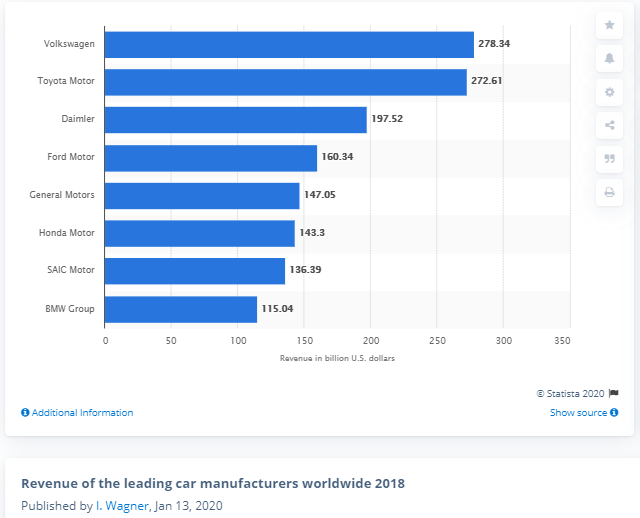Click the SAIC Motor axis label
This screenshot has height=518, width=640.
71,270
